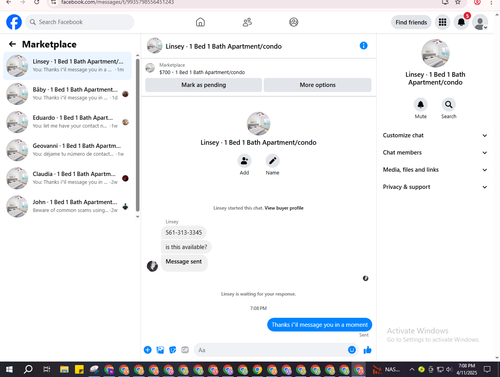Show hidden system tray icons chevron
500x377 pixels.
[412, 369]
